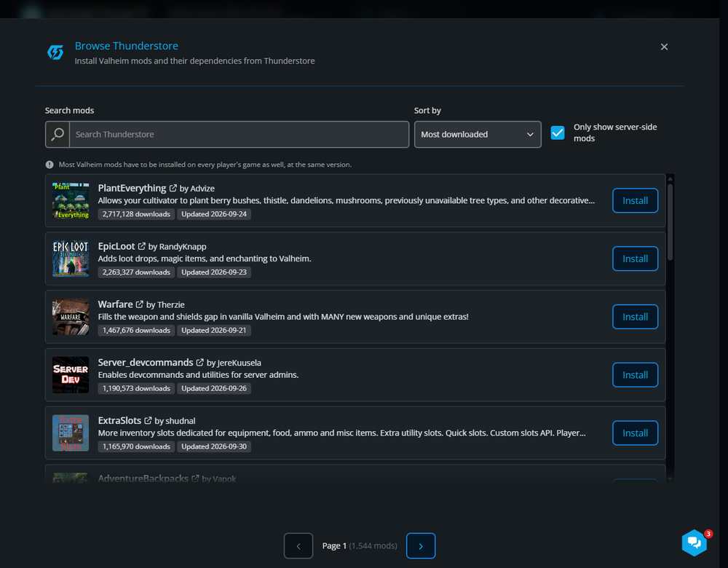
Task: Open ExtraSlots external link icon
Action: [x=148, y=420]
